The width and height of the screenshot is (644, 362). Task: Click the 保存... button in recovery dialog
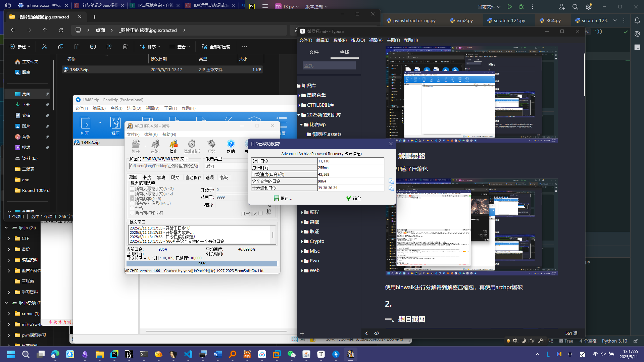coord(283,198)
